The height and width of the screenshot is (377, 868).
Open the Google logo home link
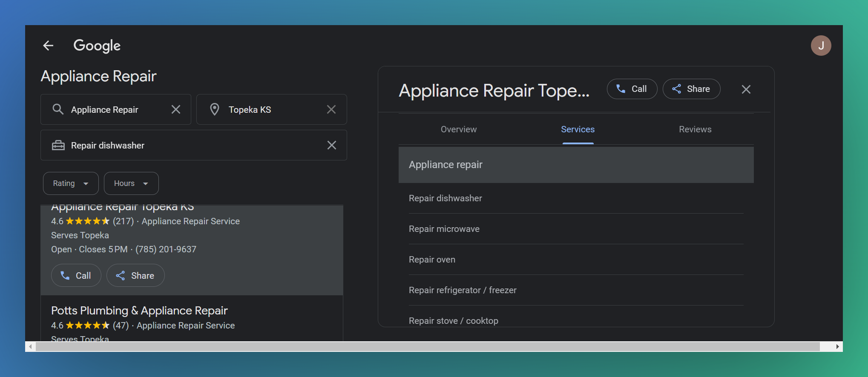click(97, 46)
